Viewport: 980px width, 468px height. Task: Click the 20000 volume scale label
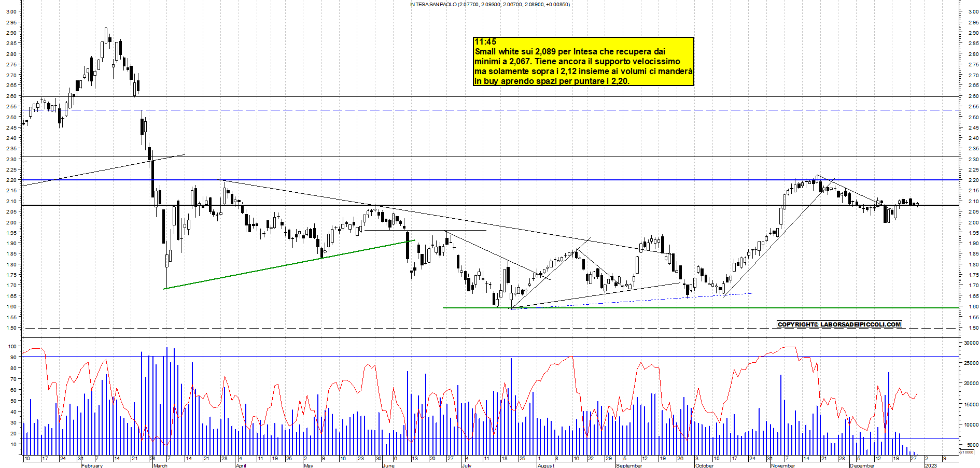coord(971,384)
